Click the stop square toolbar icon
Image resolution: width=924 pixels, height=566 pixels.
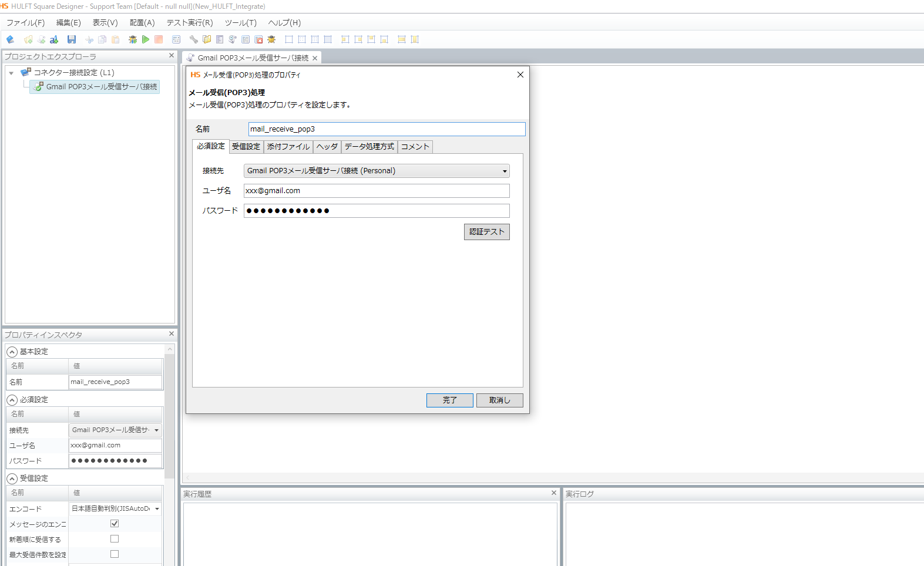pos(159,39)
